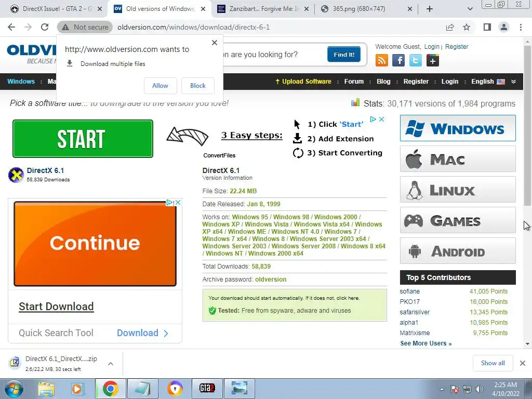Click the Quick Search Tool Download link
The width and height of the screenshot is (532, 399).
click(142, 333)
